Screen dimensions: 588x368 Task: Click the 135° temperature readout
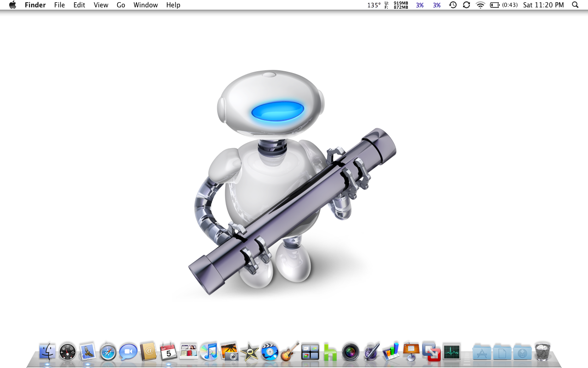(374, 5)
